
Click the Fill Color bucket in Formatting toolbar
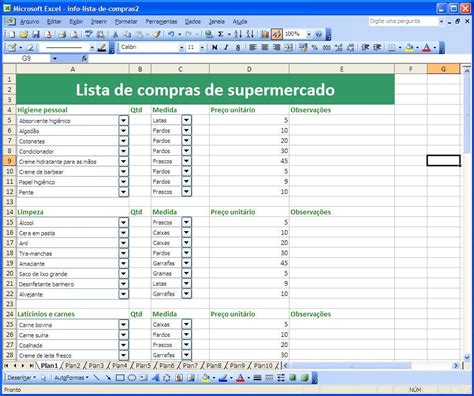coord(409,48)
